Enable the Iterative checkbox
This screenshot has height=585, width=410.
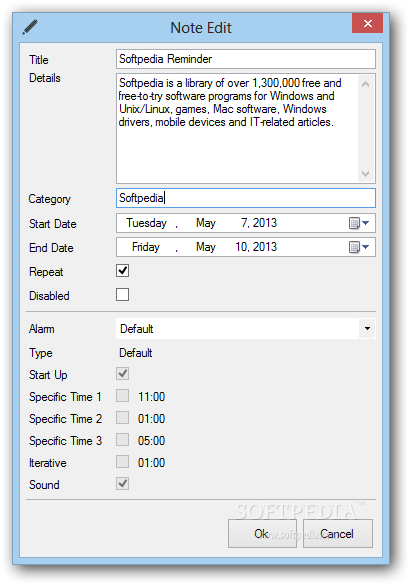[x=122, y=462]
